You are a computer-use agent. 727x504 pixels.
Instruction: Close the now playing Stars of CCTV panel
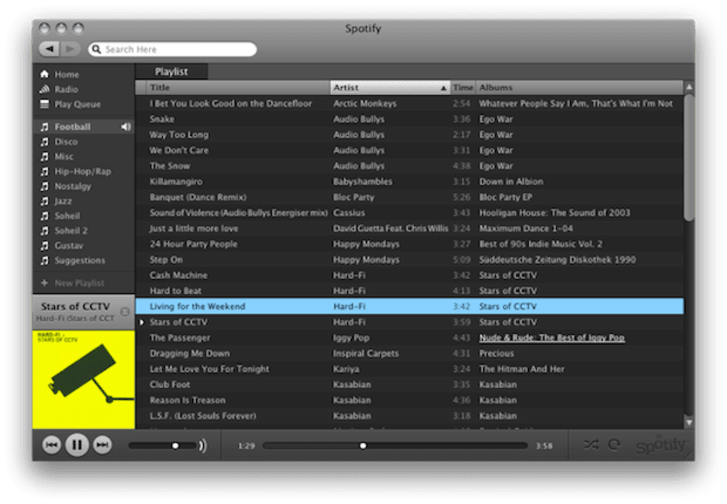(x=125, y=312)
